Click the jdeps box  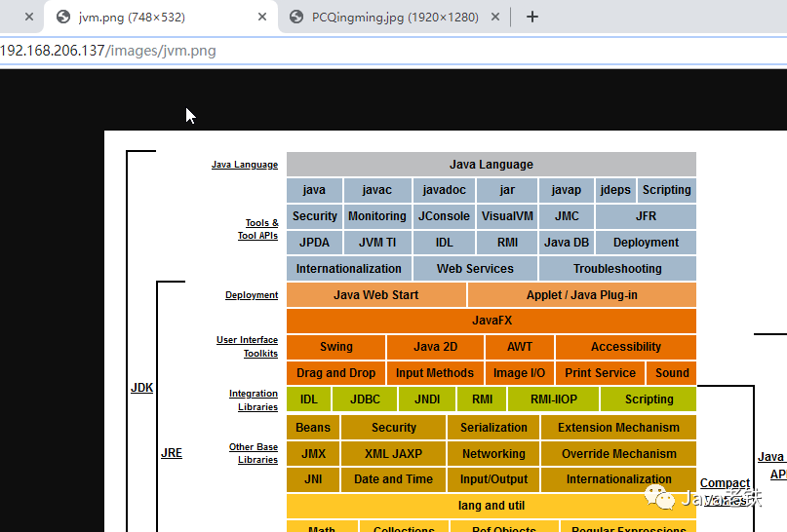tap(615, 190)
